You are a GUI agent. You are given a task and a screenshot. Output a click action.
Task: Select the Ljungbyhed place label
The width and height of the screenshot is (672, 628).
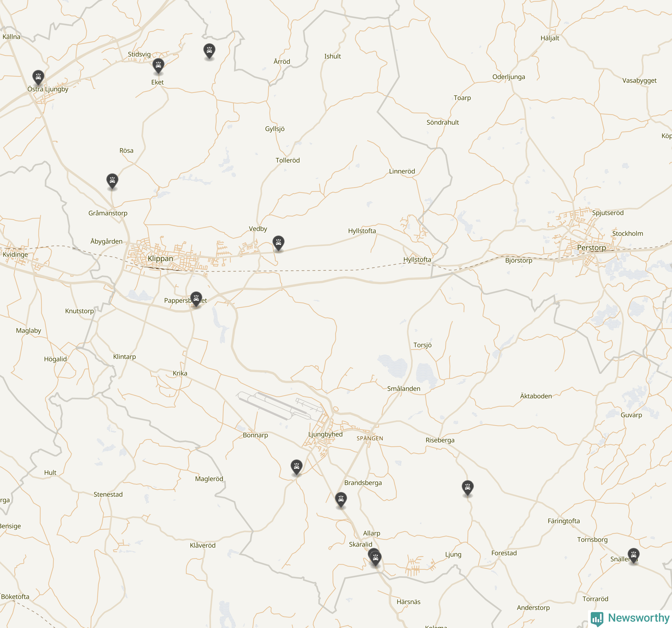pyautogui.click(x=325, y=434)
